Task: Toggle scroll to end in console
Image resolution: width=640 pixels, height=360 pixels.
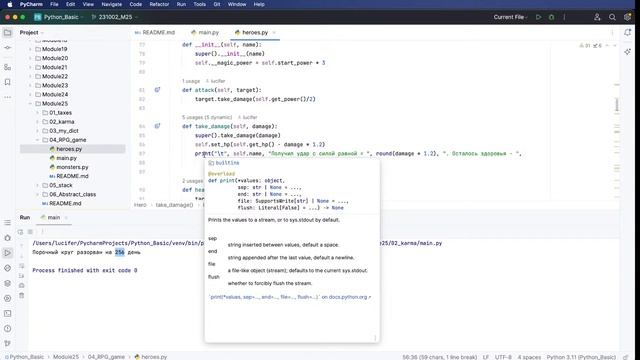Action: pos(22,276)
